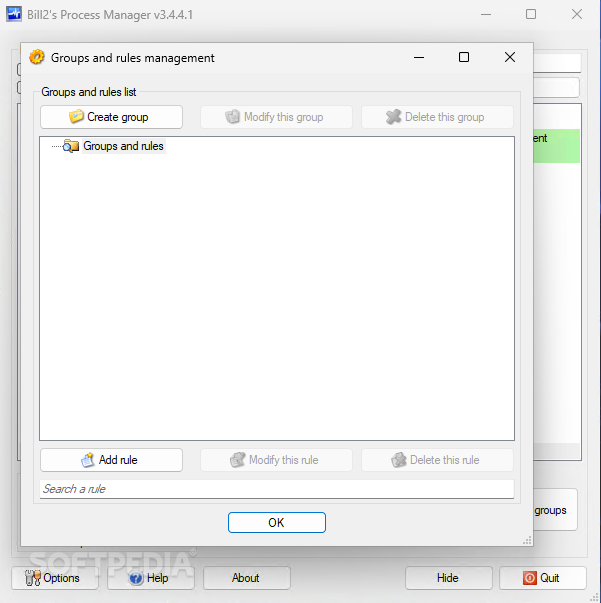
Task: Click Modify this rule button
Action: (x=276, y=460)
